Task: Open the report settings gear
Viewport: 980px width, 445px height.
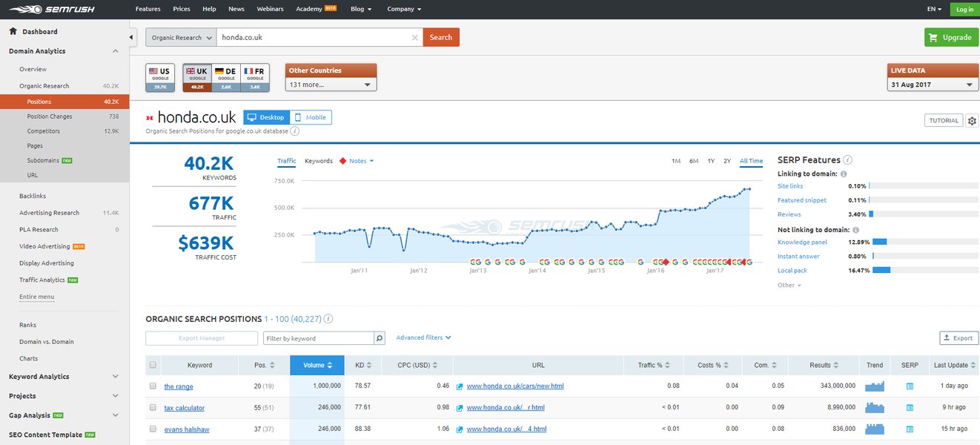Action: (x=972, y=121)
